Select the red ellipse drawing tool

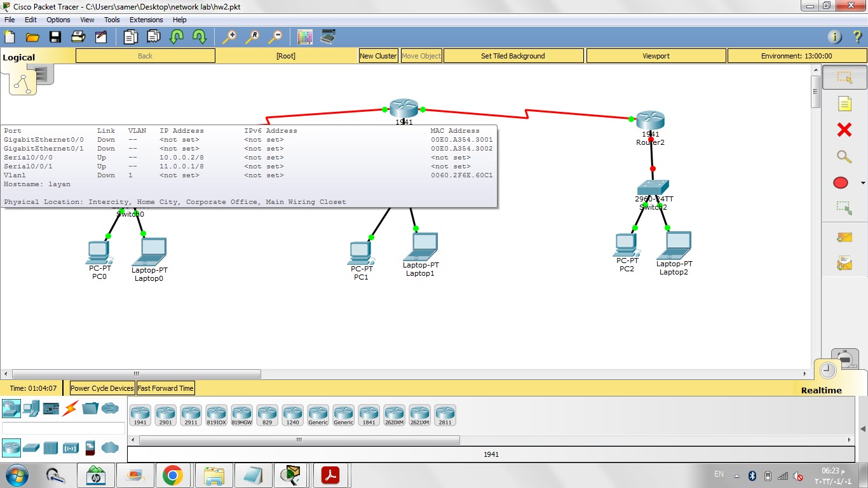pos(841,183)
